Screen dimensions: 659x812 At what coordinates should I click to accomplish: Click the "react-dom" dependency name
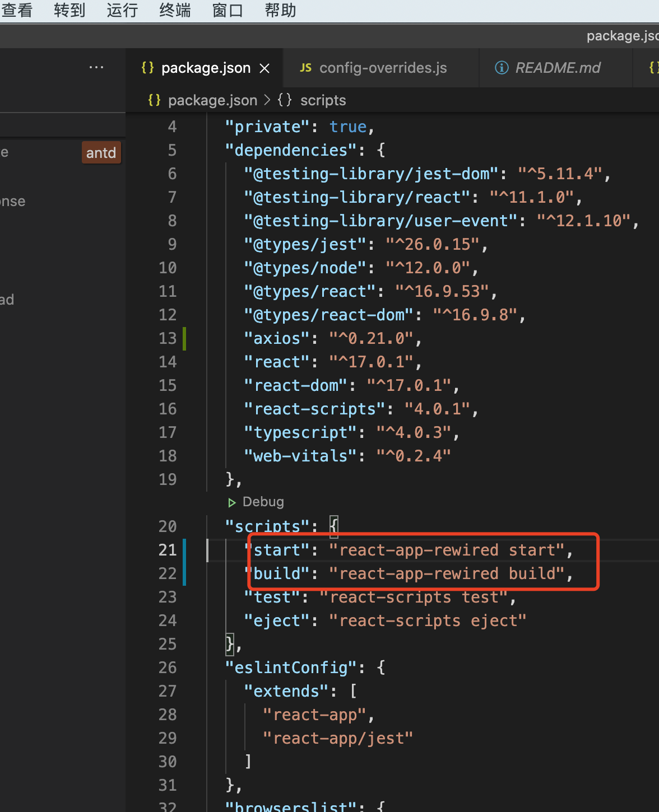pos(296,386)
